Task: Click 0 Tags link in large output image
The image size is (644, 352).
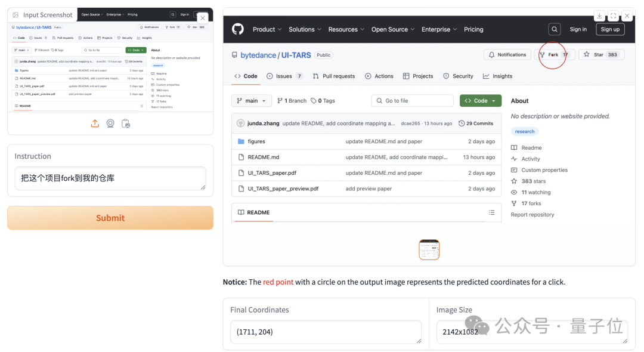Action: pos(323,101)
